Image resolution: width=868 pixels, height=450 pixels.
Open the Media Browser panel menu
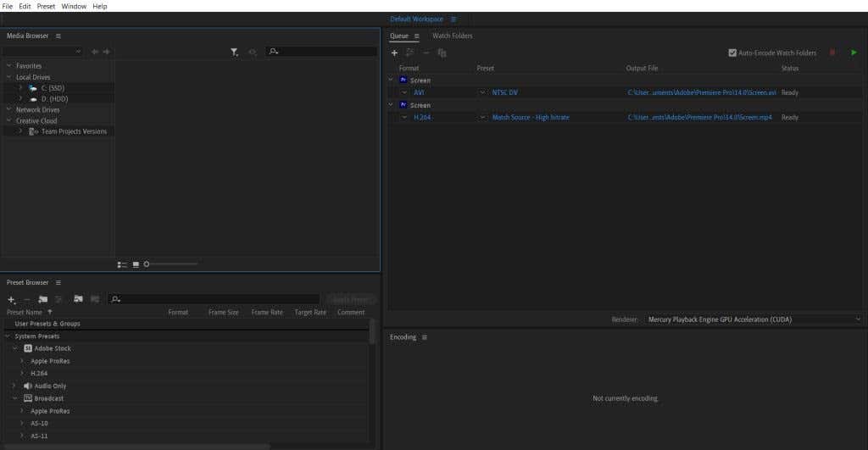(58, 36)
